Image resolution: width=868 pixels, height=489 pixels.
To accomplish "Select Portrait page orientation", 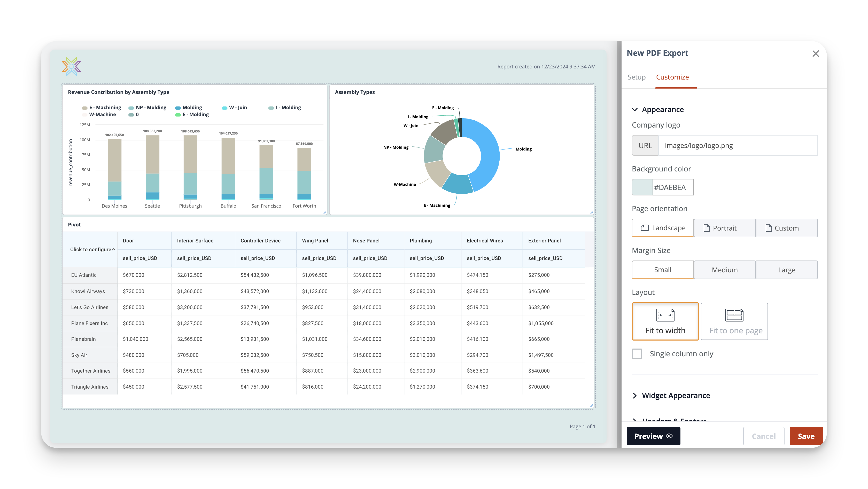I will click(x=724, y=228).
